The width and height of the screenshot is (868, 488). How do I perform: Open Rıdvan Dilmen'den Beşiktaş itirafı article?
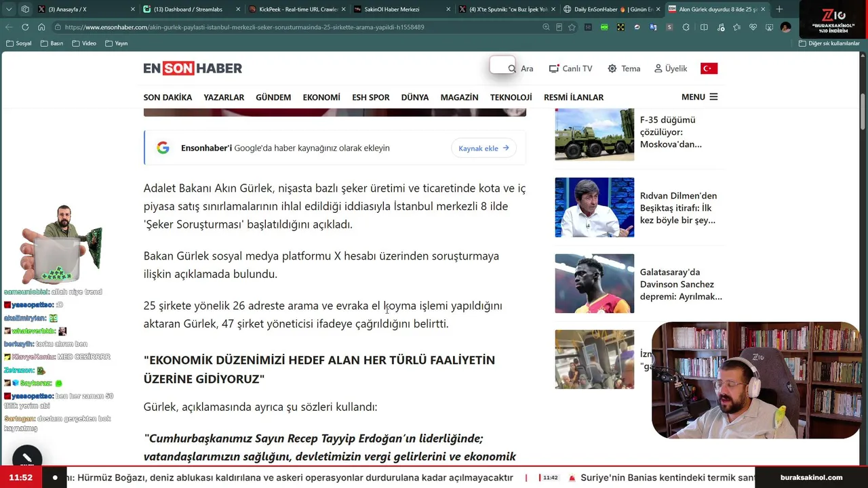678,208
